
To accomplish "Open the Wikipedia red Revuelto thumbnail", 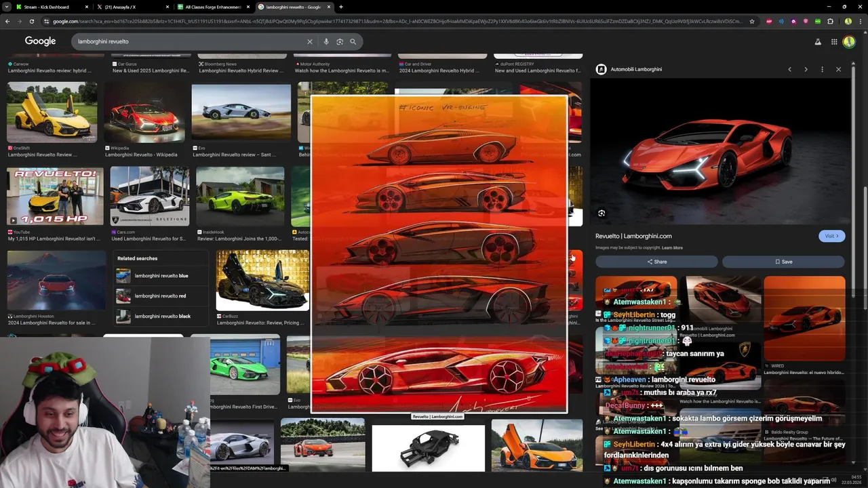I will tap(145, 113).
